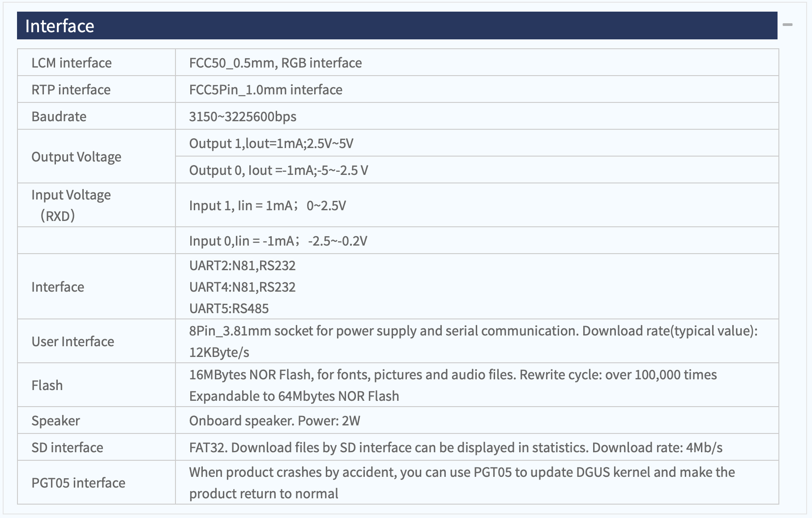The width and height of the screenshot is (812, 518).
Task: Select the PGT05 interface label cell
Action: coord(96,483)
